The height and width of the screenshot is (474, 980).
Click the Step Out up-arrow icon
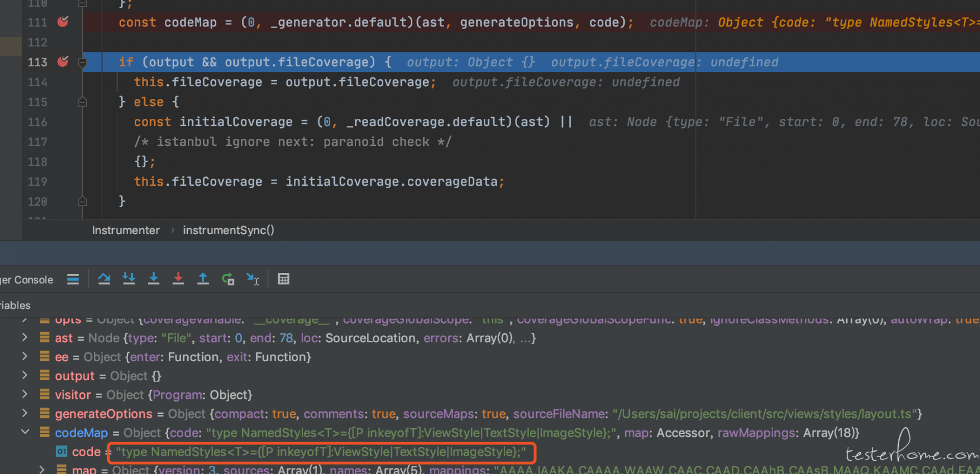point(203,279)
